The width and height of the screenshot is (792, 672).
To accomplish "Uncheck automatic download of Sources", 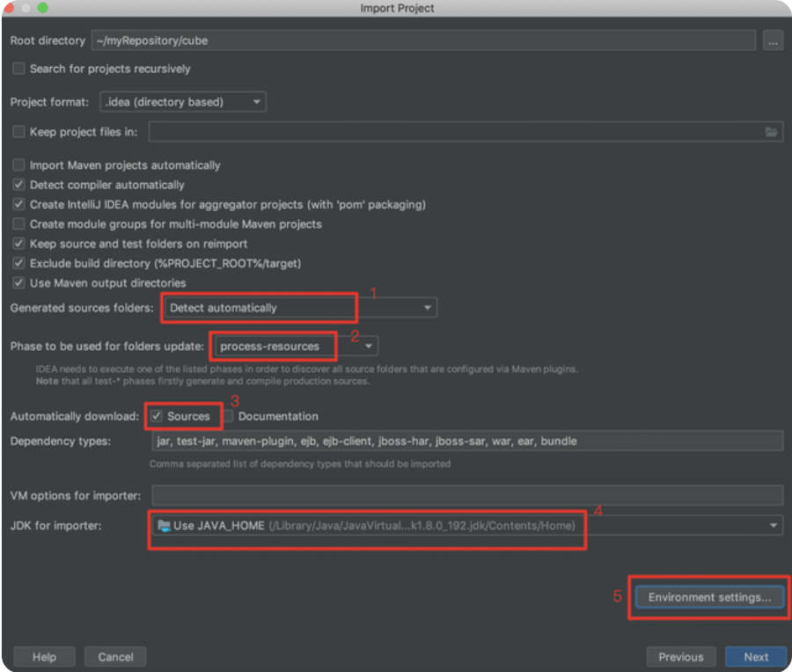I will 157,416.
